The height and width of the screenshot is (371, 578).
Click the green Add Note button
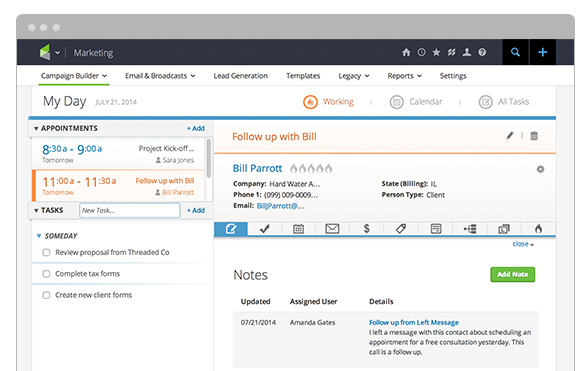point(512,274)
